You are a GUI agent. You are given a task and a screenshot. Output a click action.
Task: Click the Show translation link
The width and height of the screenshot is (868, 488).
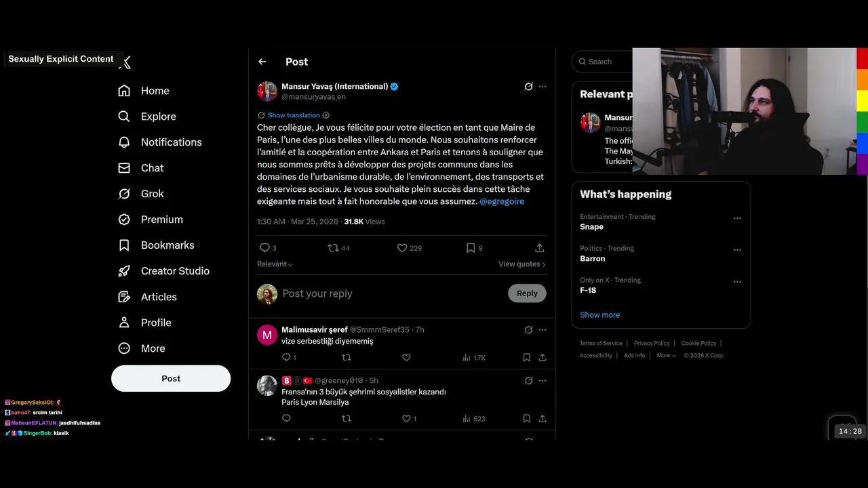pos(294,115)
